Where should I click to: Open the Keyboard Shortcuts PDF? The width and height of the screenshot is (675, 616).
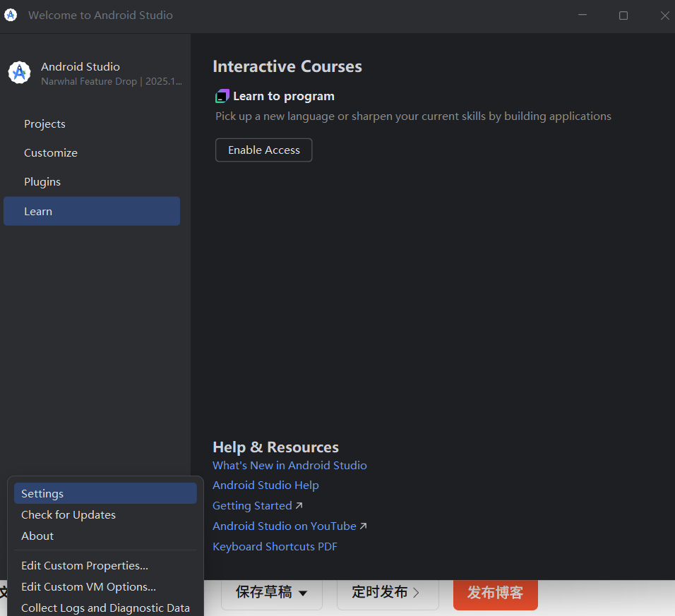275,546
